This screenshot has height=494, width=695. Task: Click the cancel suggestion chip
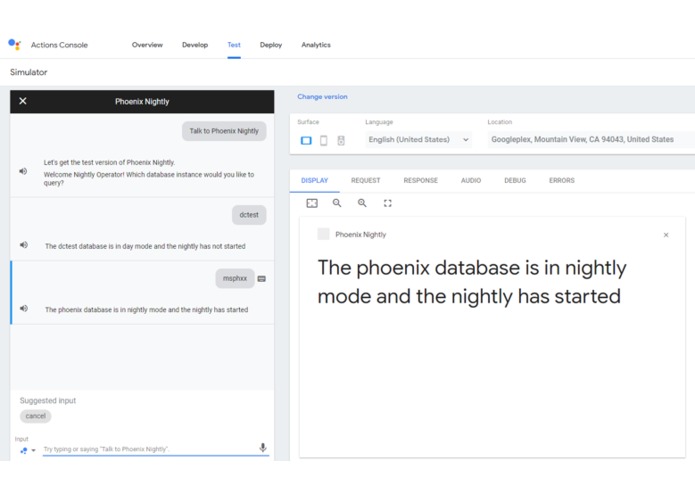click(35, 416)
